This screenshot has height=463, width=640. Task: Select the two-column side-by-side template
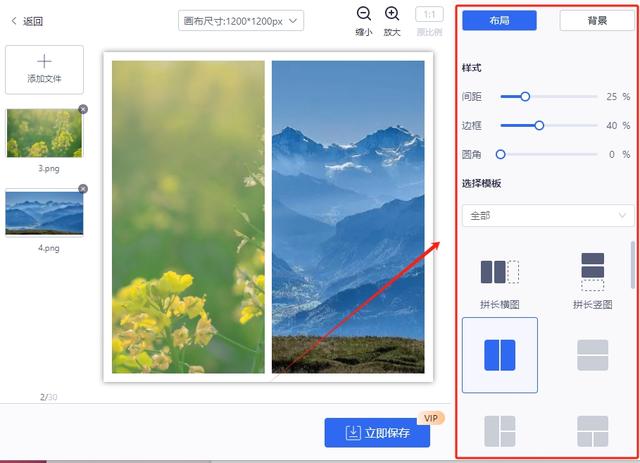tap(500, 355)
